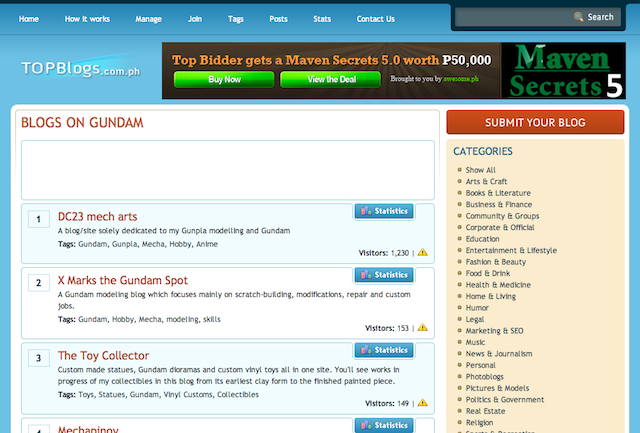Click the Search button with magnifier icon
This screenshot has width=640, height=433.
[594, 17]
